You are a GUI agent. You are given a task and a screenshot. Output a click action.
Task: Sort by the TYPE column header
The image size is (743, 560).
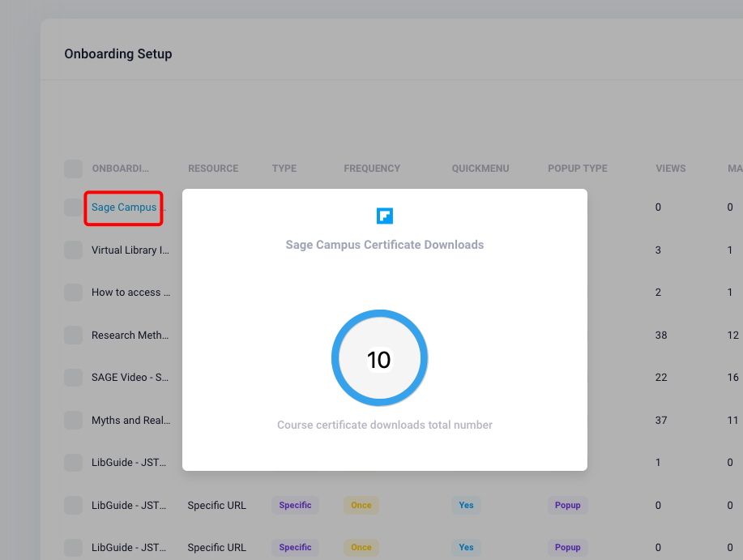tap(284, 169)
